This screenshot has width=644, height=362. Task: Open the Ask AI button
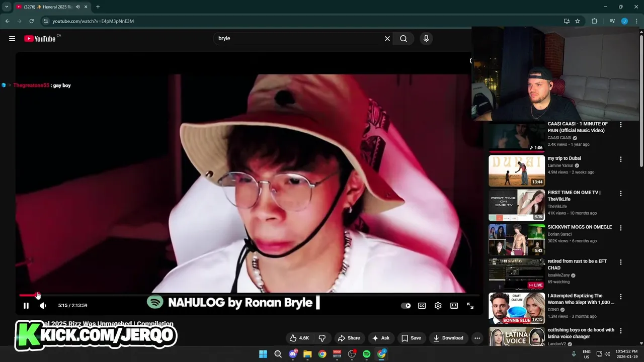381,338
